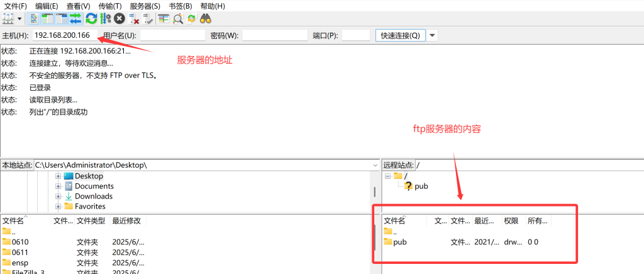644x274 pixels.
Task: Toggle the transfer queue display icon
Action: click(x=75, y=19)
